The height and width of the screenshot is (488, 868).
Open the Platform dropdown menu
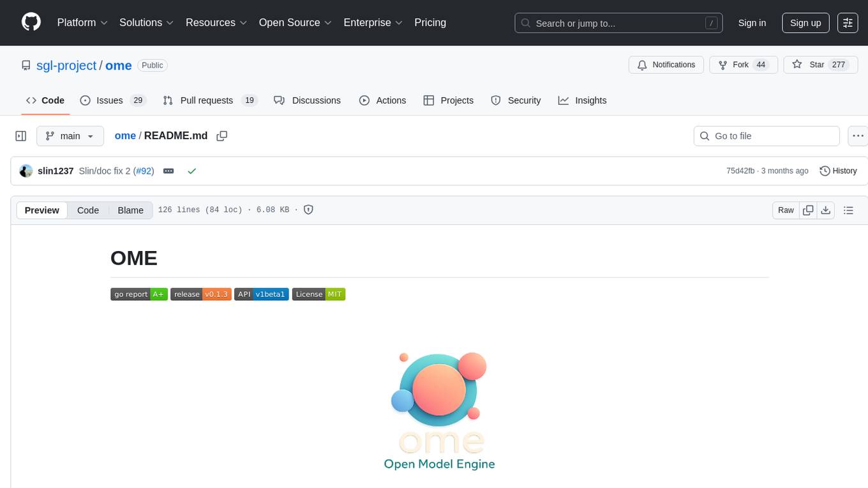tap(82, 22)
